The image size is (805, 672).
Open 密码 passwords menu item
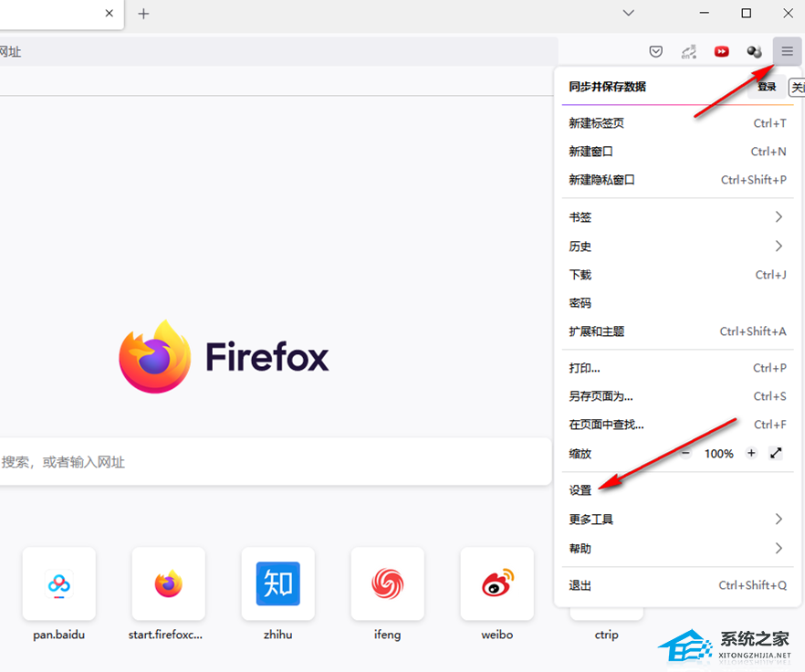click(677, 303)
